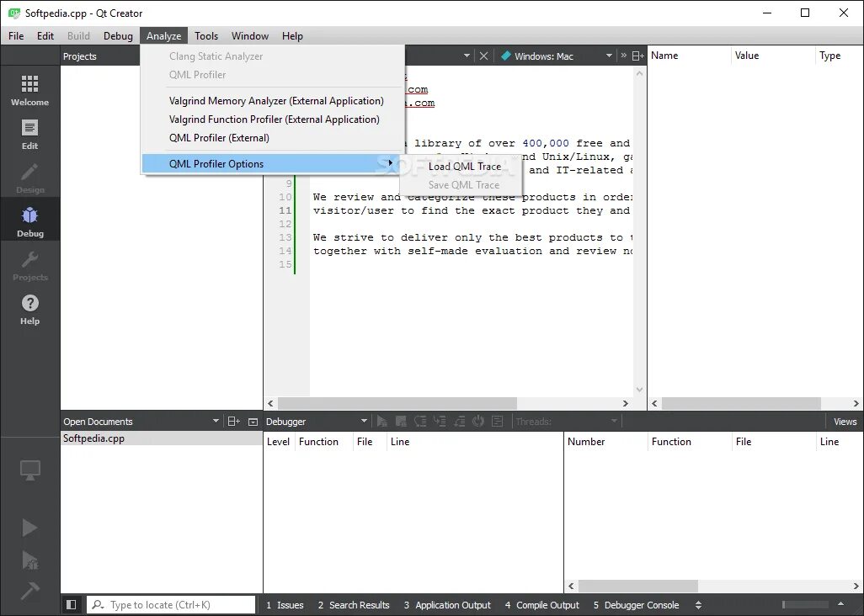Image resolution: width=864 pixels, height=616 pixels.
Task: Click the green Run play button
Action: (x=29, y=528)
